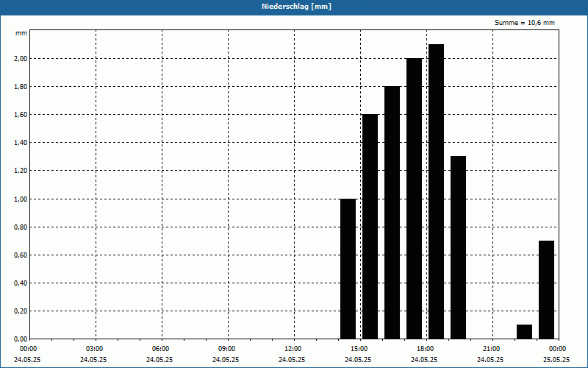Click the 1,00 y-axis value
The image size is (588, 368).
tap(21, 199)
